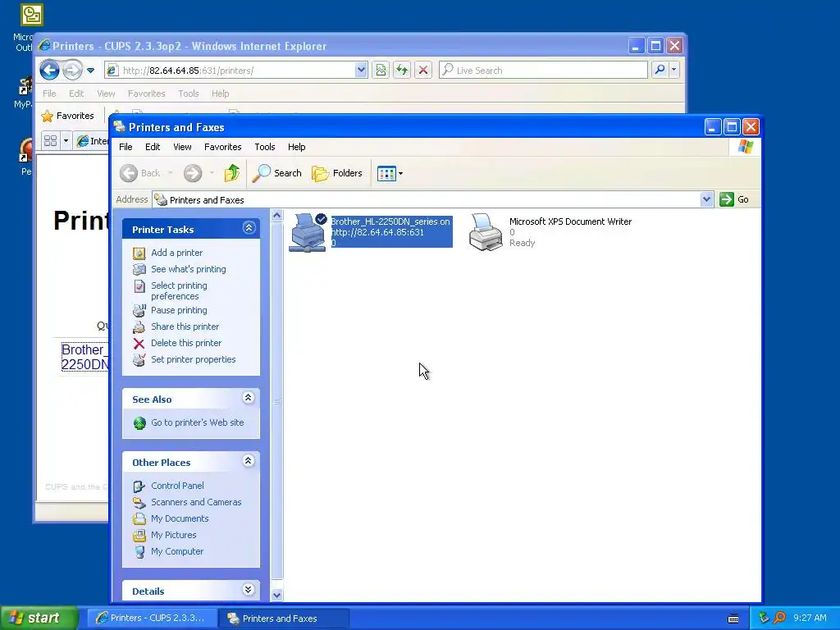840x630 pixels.
Task: Click Internet Explorer's Back arrow button
Action: tap(49, 71)
